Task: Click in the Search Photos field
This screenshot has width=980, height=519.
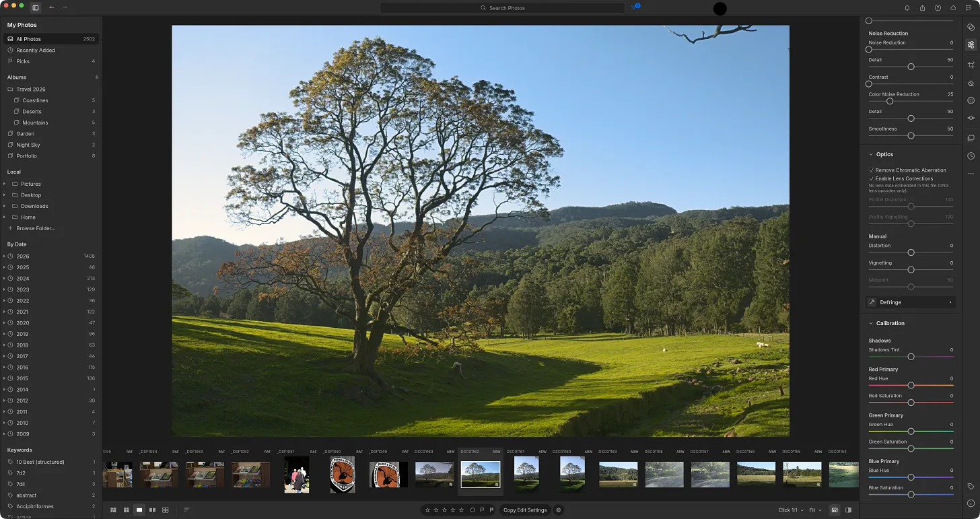Action: (x=502, y=8)
